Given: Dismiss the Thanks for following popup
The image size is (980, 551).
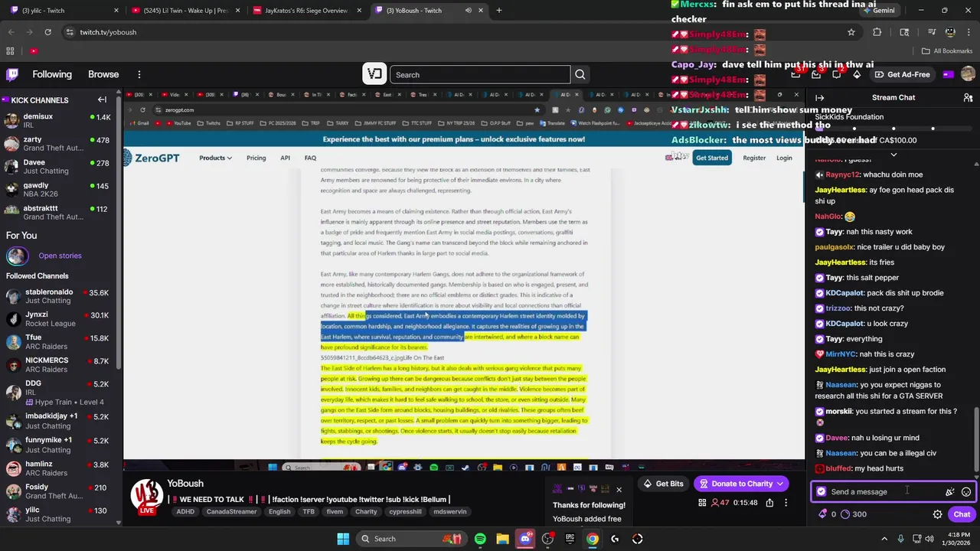Looking at the screenshot, I should coord(619,490).
